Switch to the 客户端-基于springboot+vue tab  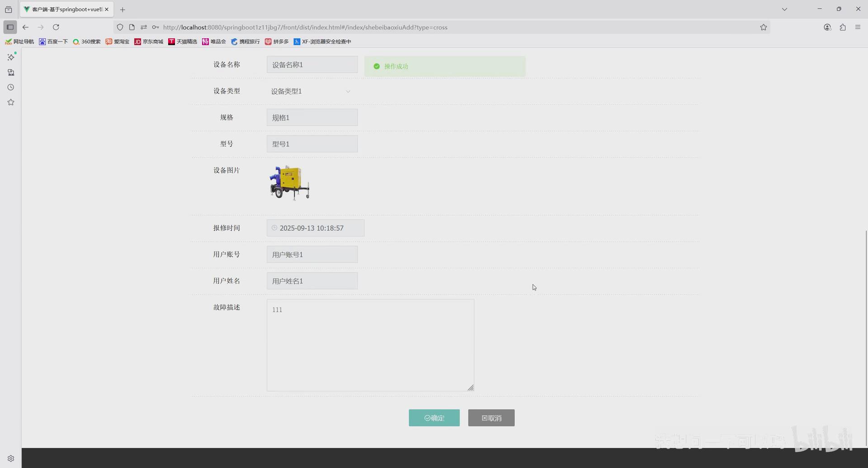pos(63,9)
